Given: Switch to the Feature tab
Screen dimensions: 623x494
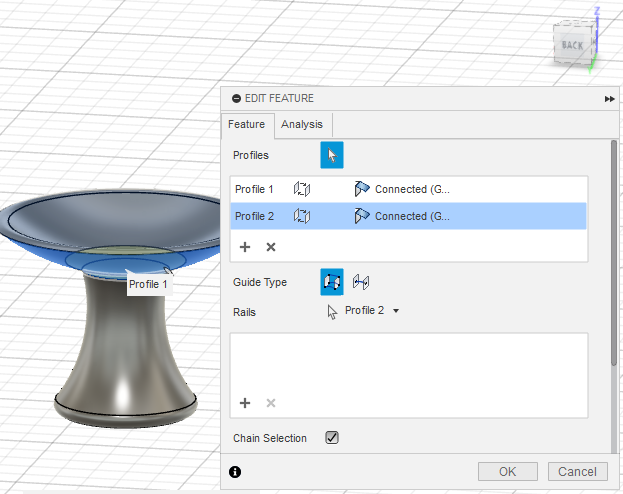Looking at the screenshot, I should (247, 124).
